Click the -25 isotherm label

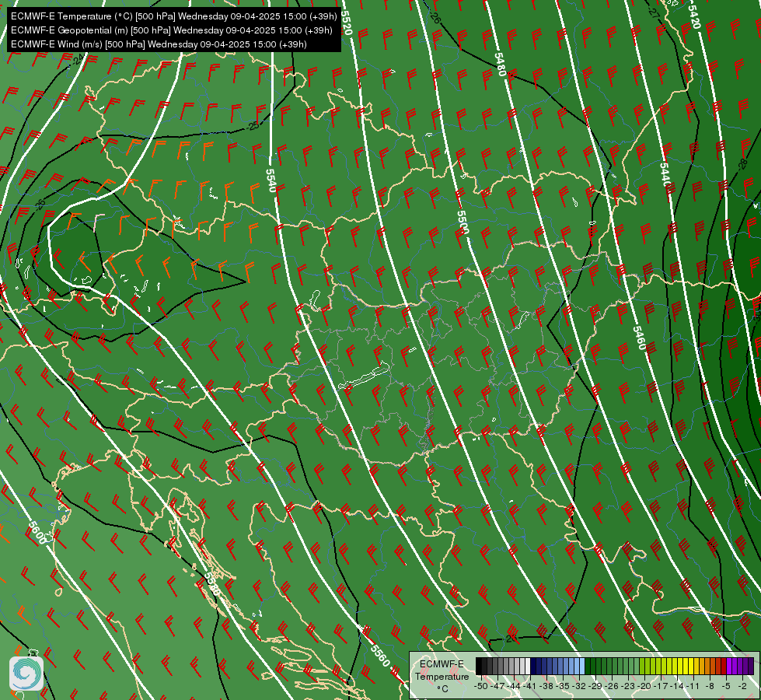253,126
